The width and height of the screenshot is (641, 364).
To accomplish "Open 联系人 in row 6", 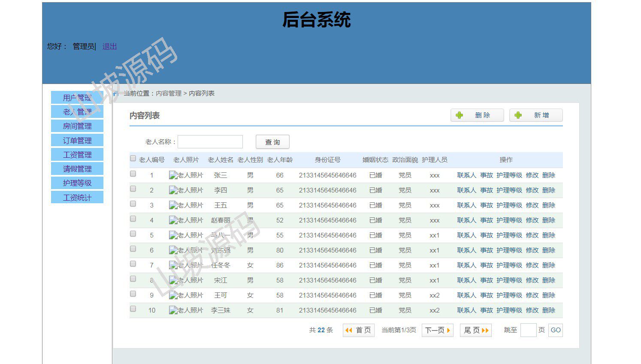I will click(466, 250).
